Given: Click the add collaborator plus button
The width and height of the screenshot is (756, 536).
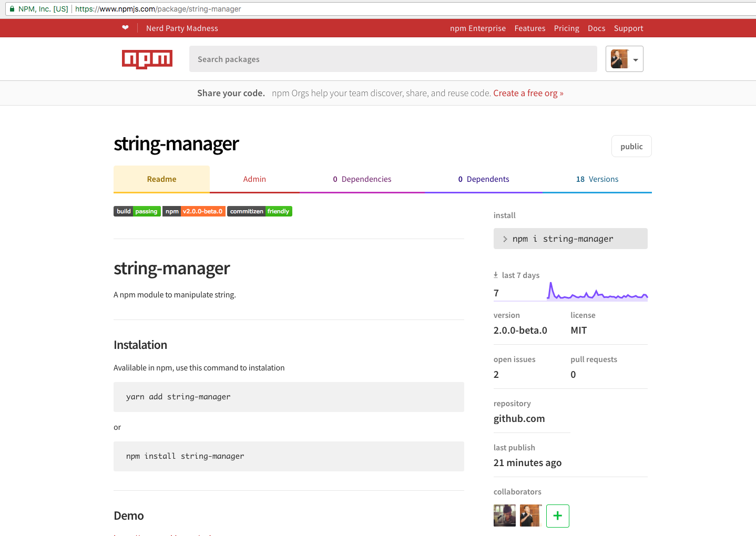Looking at the screenshot, I should tap(558, 516).
